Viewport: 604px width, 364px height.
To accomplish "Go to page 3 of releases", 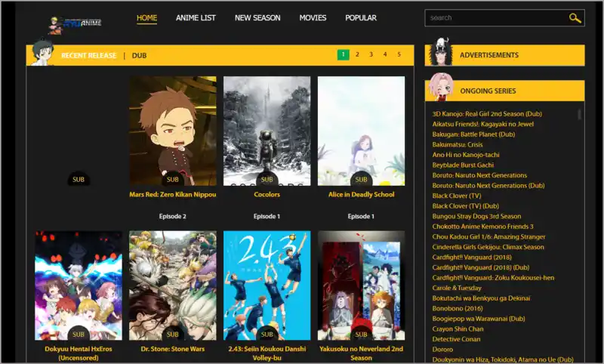I will pos(371,54).
